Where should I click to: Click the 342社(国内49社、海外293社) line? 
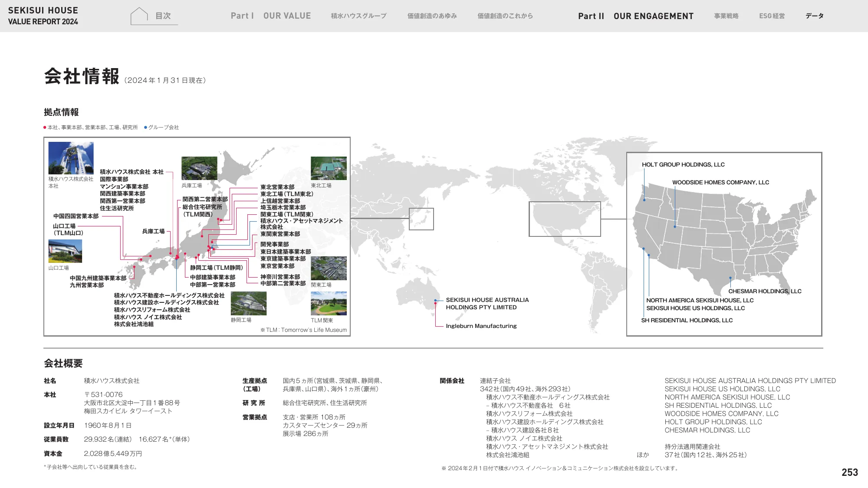[525, 389]
